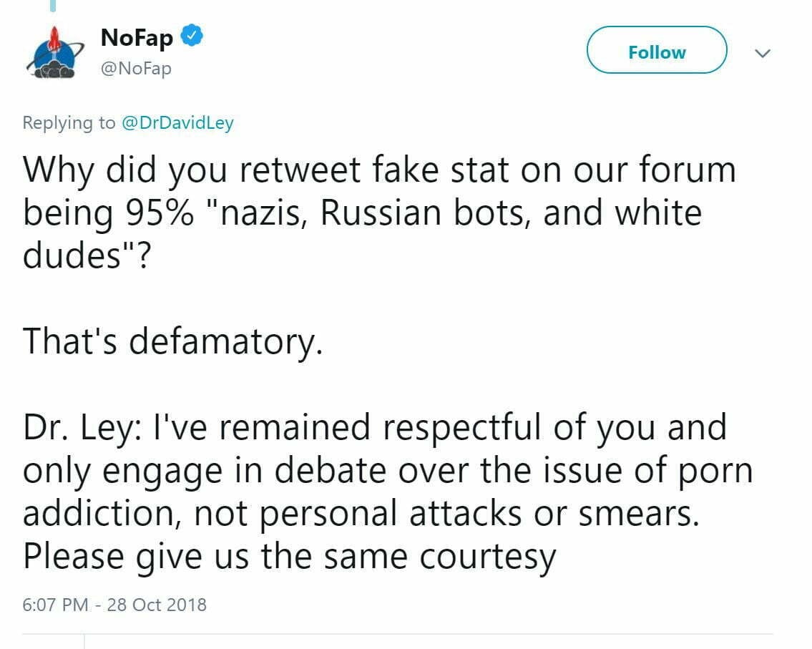The image size is (812, 649).
Task: Open the tweet options chevron menu
Action: coord(763,53)
